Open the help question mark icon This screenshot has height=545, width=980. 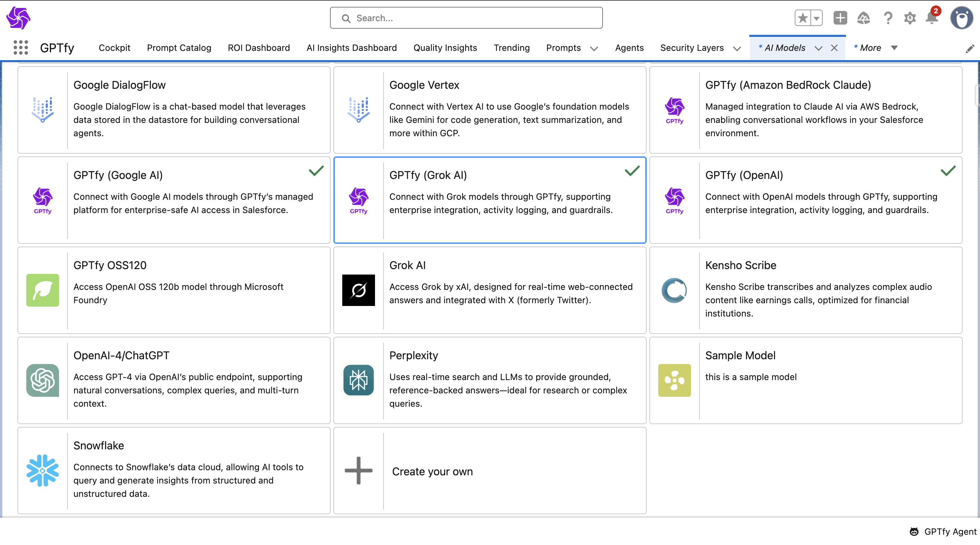coord(888,18)
